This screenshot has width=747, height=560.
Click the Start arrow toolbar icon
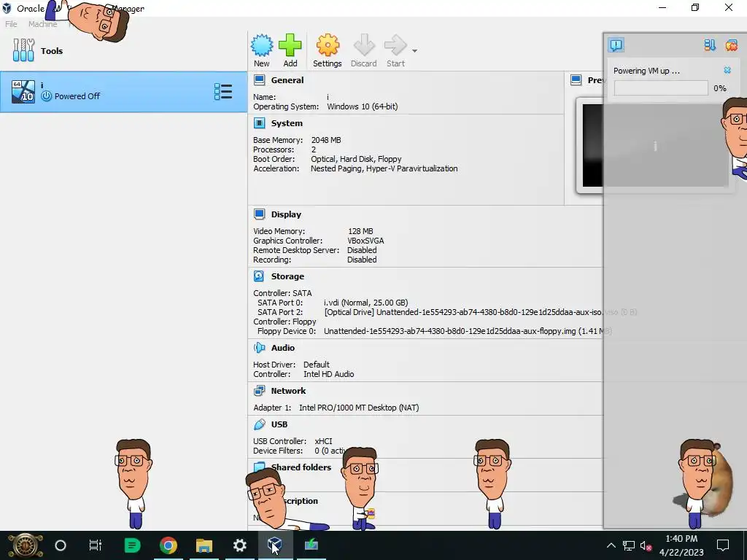[395, 46]
